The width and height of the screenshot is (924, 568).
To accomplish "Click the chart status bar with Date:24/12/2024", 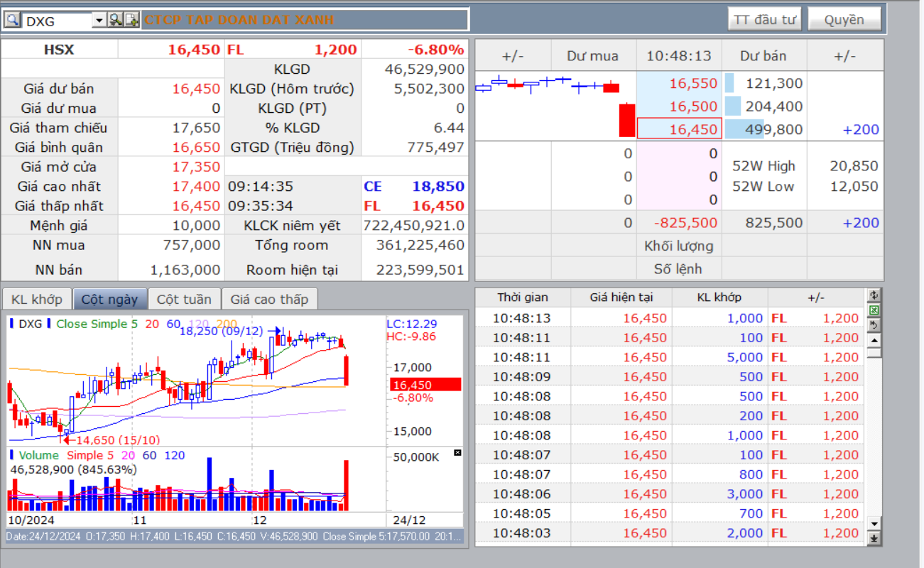I will pyautogui.click(x=234, y=537).
